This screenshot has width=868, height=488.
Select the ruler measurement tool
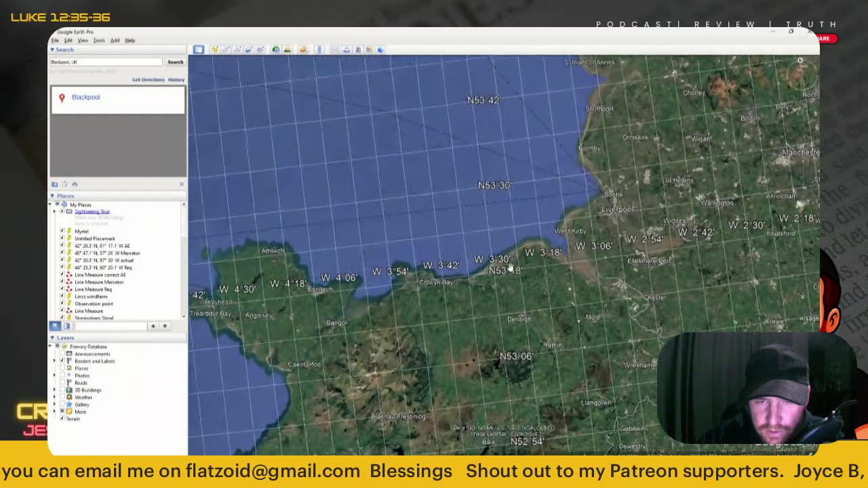[319, 49]
